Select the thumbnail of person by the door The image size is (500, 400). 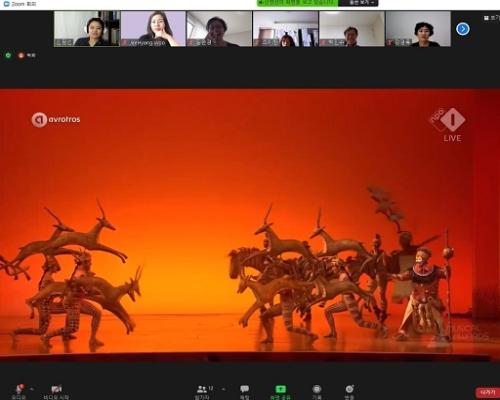[286, 29]
